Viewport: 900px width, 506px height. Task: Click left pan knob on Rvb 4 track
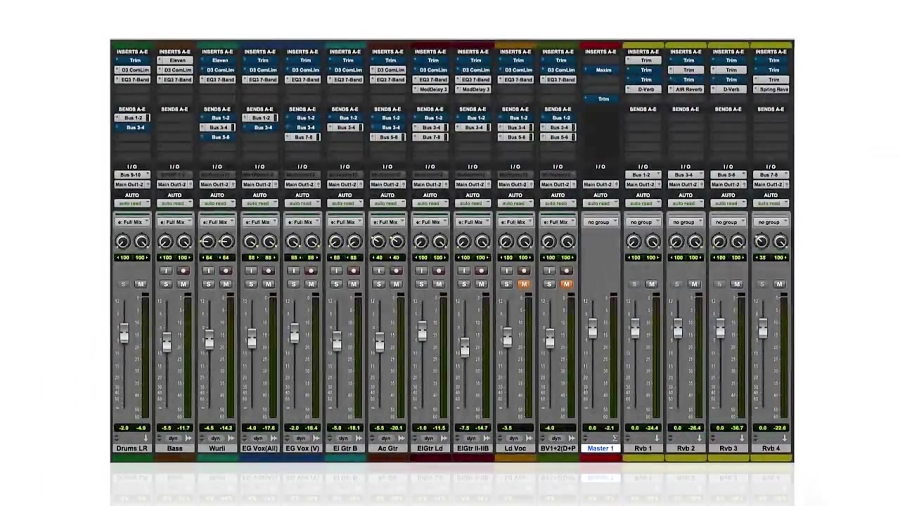pos(761,242)
